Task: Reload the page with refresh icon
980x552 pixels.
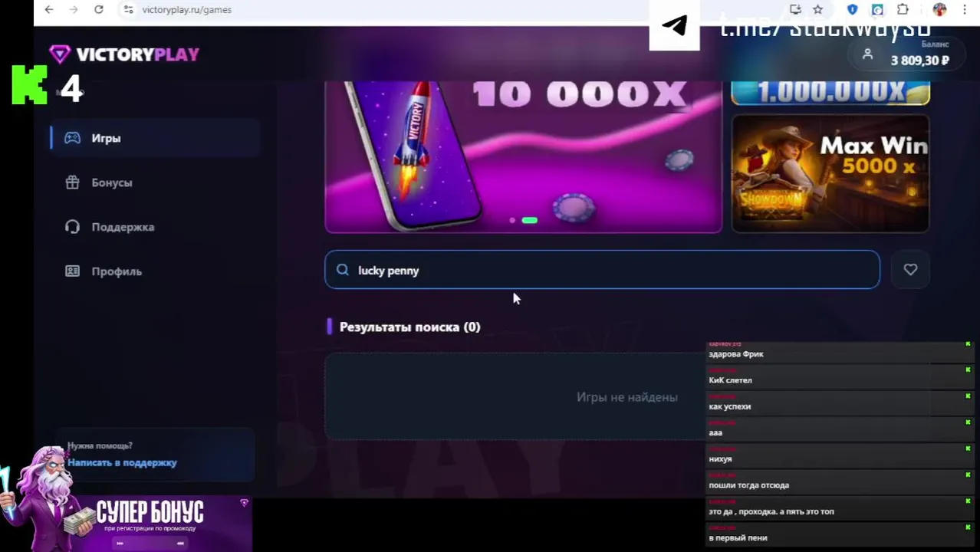Action: (x=99, y=9)
